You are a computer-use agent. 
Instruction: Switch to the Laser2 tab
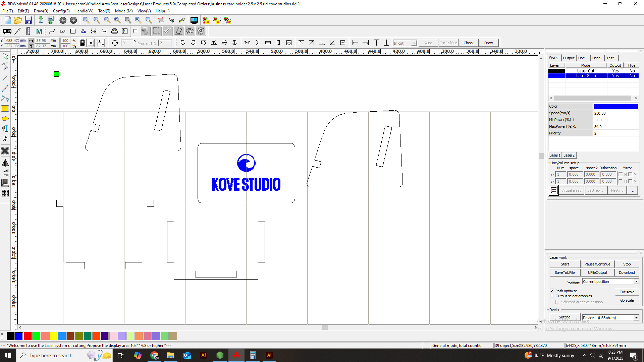(x=569, y=155)
